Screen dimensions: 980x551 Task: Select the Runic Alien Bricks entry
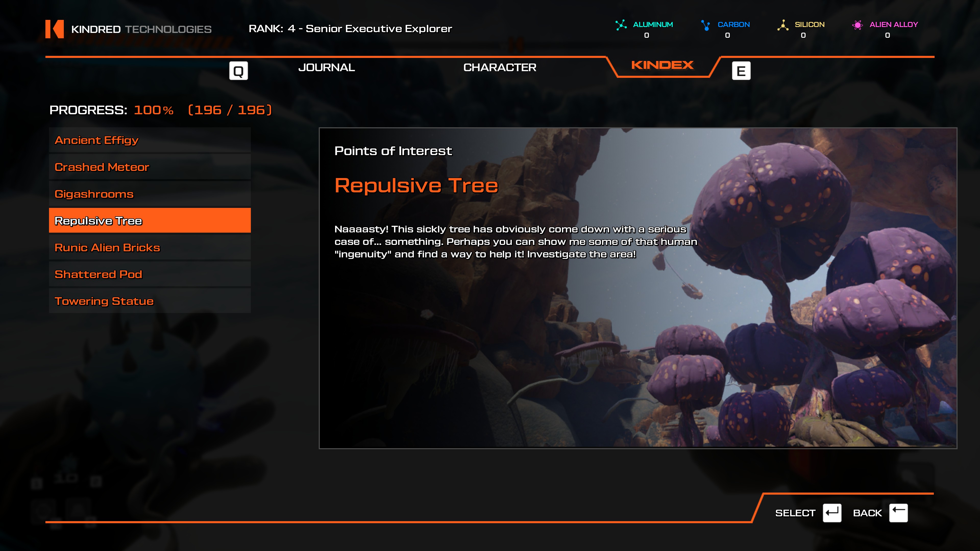point(150,247)
